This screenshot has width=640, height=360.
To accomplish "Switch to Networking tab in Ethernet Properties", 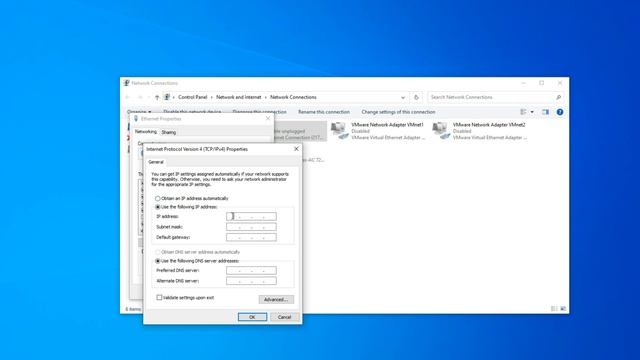I will click(x=146, y=131).
